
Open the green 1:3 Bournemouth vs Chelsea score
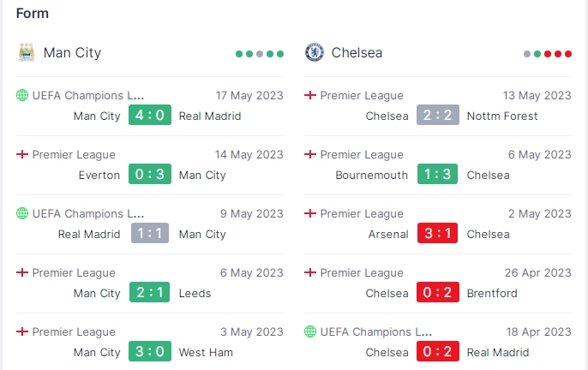[437, 174]
